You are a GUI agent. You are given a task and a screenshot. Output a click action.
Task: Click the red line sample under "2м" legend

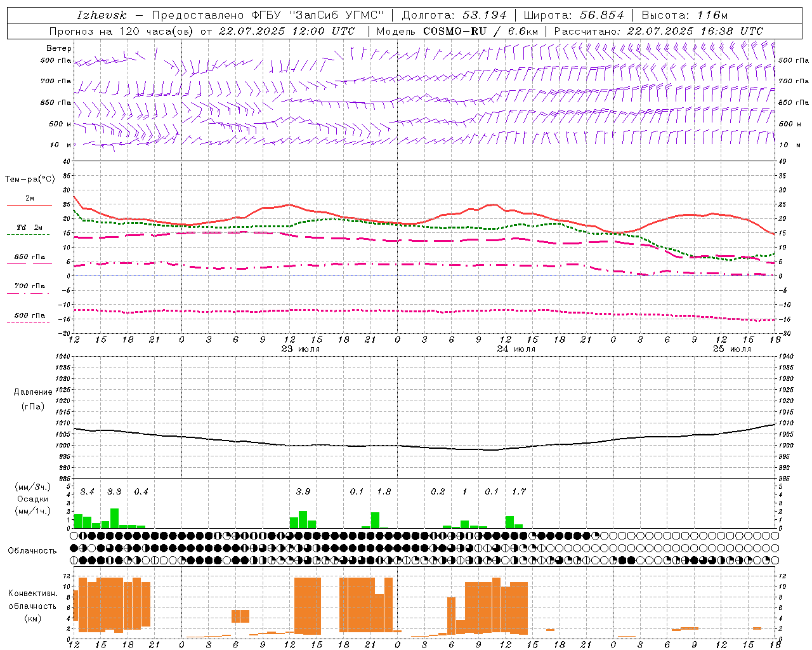point(29,206)
